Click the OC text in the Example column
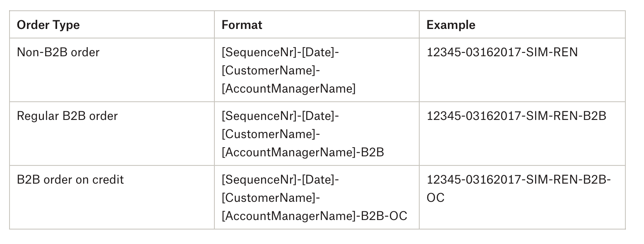Viewport: 644px width, 244px height. click(435, 198)
